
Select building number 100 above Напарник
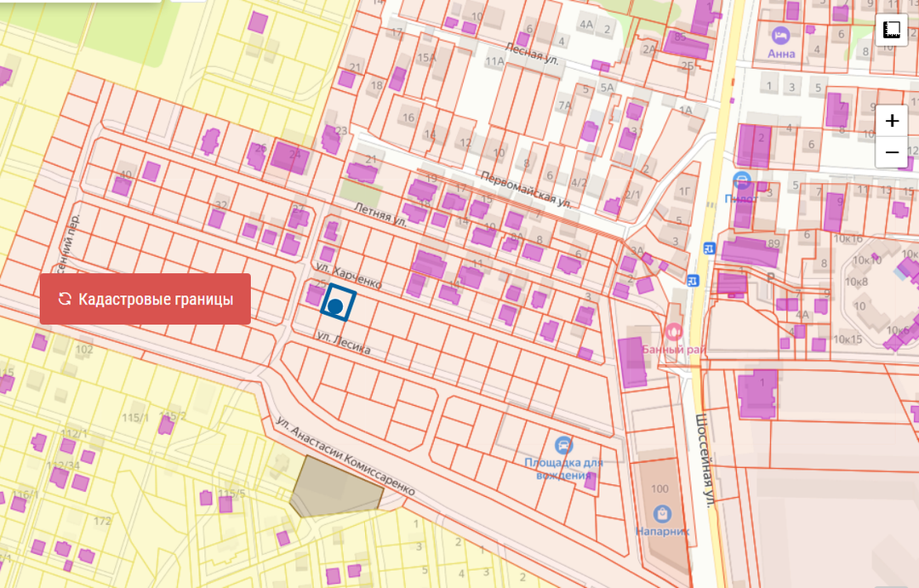coord(659,488)
